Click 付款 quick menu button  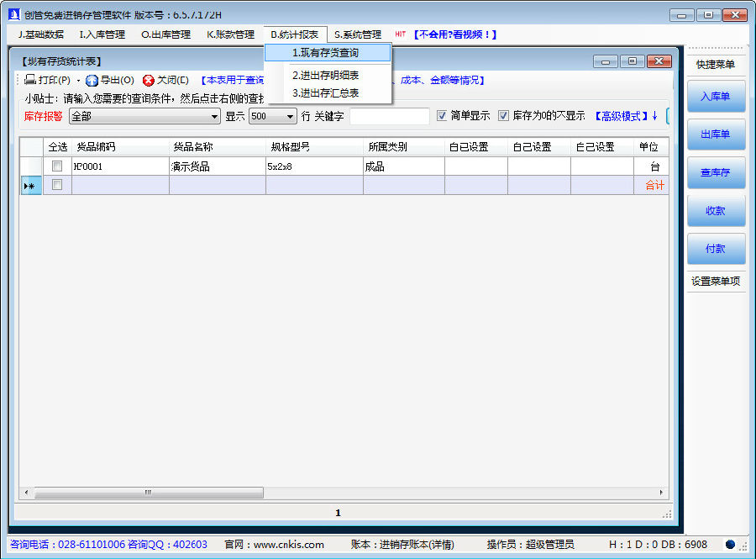716,248
